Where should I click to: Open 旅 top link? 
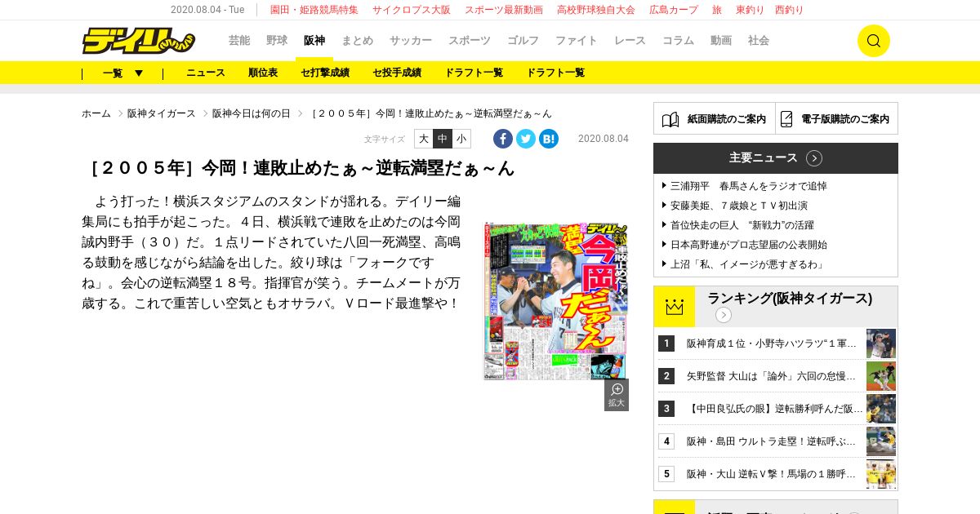(x=717, y=10)
